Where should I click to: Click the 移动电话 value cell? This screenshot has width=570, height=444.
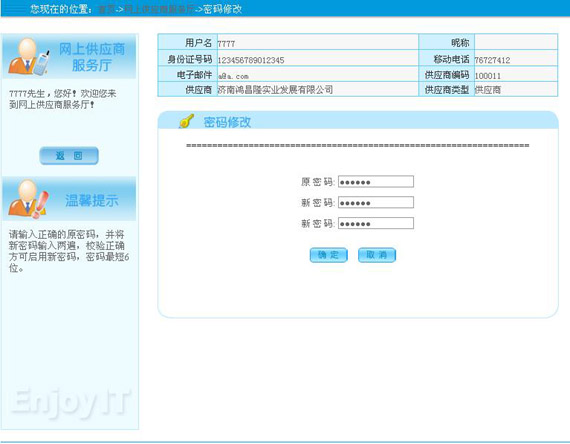[516, 58]
